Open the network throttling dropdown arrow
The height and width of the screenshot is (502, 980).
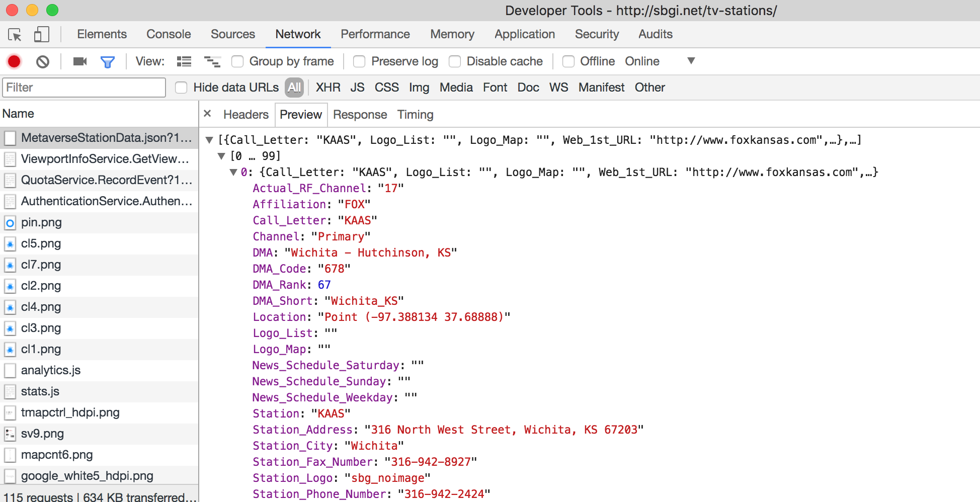click(x=691, y=61)
